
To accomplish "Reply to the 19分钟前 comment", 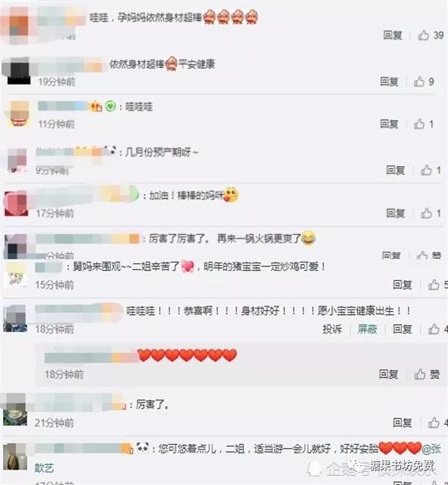I will (x=389, y=82).
